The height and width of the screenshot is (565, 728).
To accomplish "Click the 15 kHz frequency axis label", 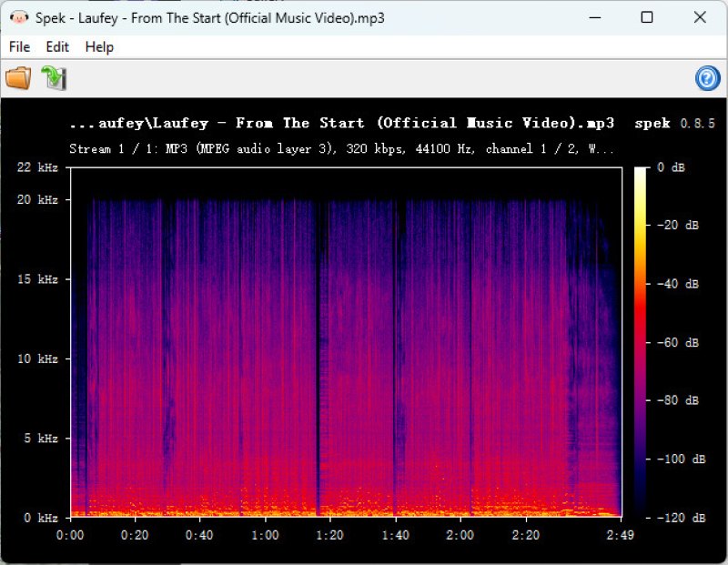I will point(37,279).
